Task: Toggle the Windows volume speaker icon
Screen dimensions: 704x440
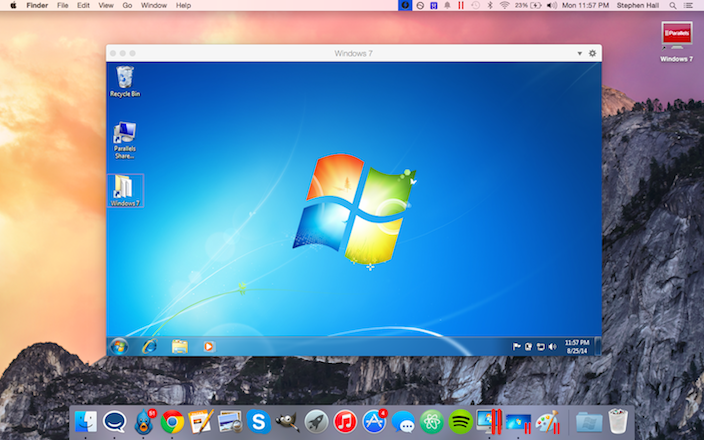Action: (552, 347)
